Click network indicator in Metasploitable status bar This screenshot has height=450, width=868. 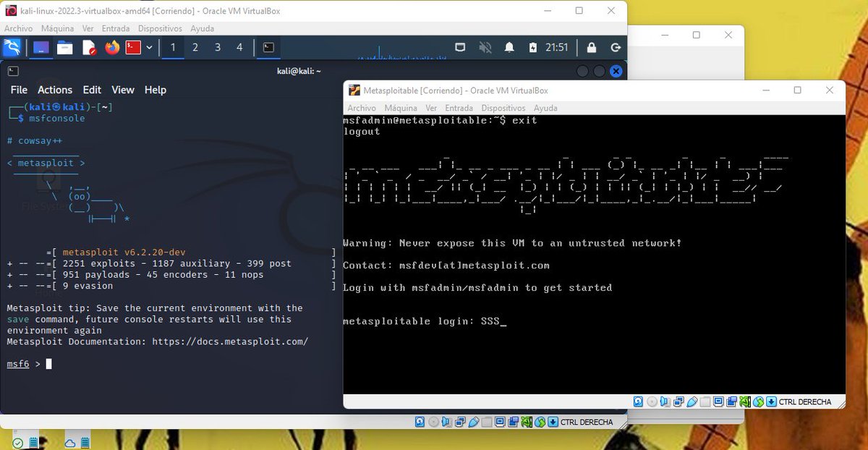point(678,402)
